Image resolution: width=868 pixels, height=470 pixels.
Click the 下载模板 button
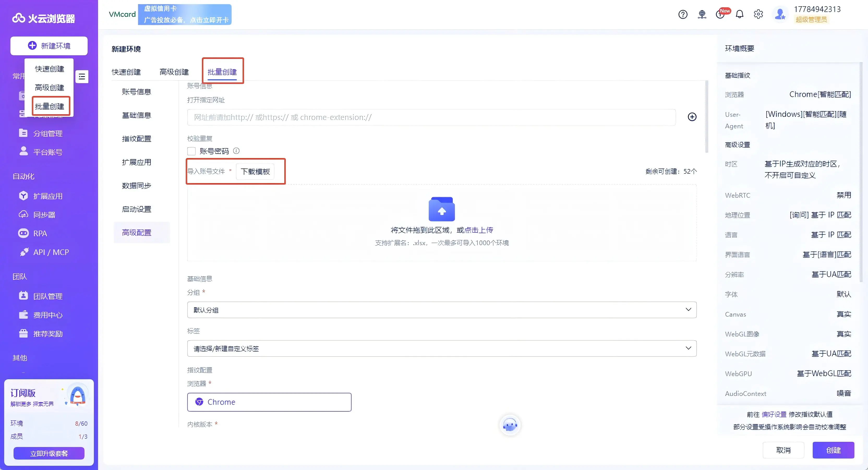click(x=255, y=172)
